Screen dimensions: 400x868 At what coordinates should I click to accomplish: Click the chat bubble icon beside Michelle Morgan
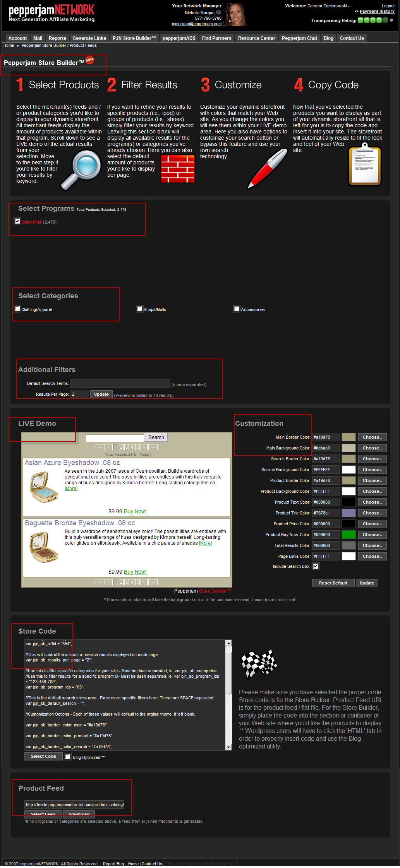click(218, 12)
